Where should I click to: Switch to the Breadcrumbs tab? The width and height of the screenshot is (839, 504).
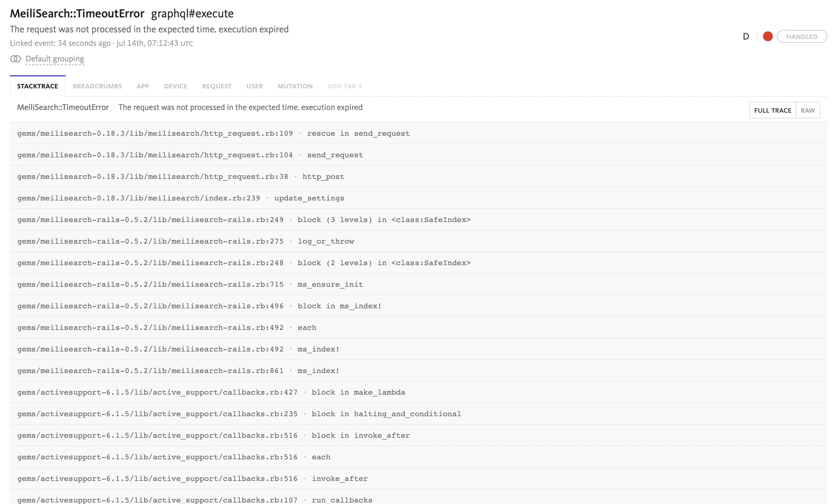click(x=97, y=86)
